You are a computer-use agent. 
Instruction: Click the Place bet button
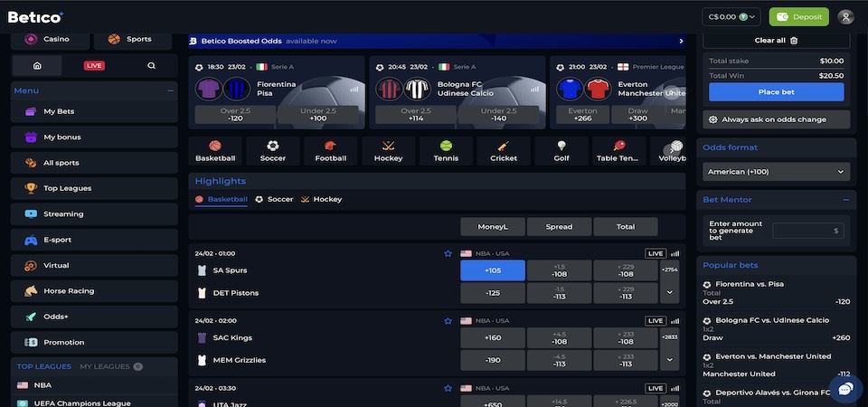[776, 92]
